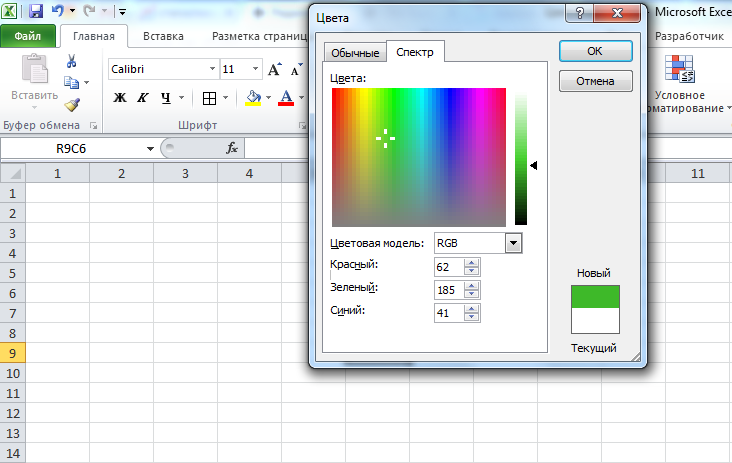The image size is (732, 463).
Task: Click the Красный value field
Action: [449, 267]
